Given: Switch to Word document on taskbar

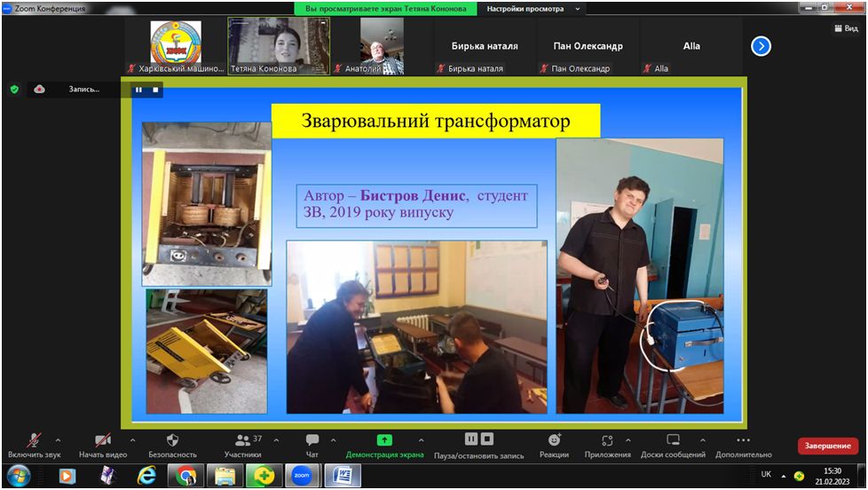Looking at the screenshot, I should click(342, 476).
